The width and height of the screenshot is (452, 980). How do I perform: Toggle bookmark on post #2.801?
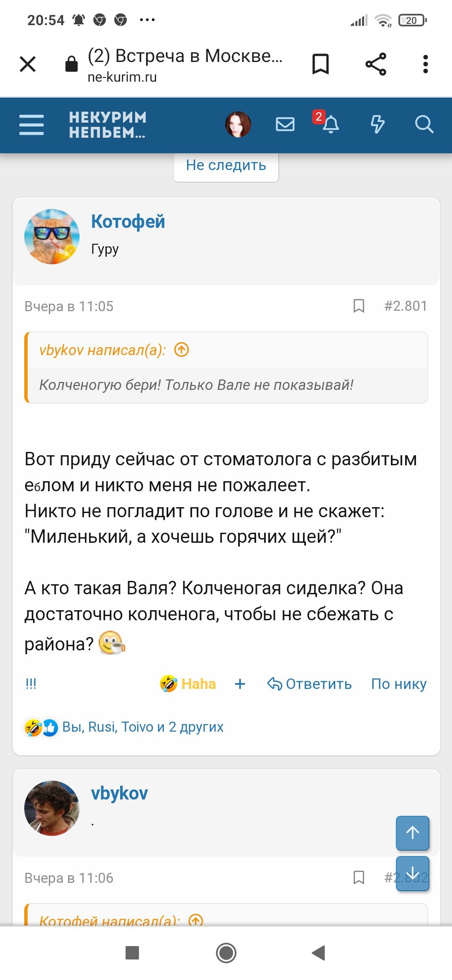[x=359, y=306]
